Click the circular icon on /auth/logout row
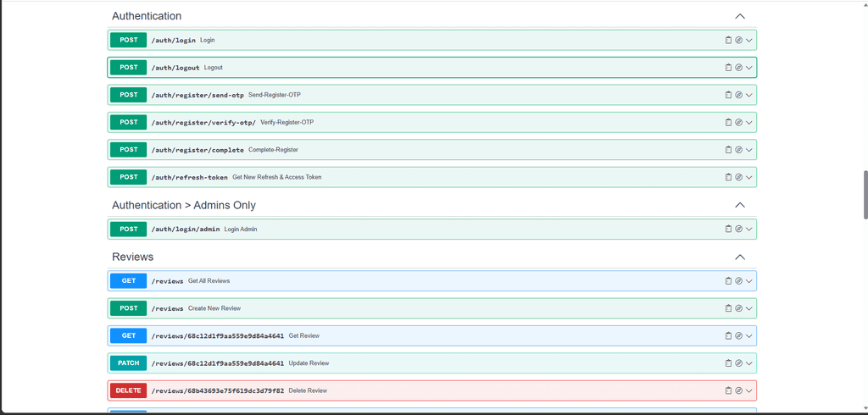The image size is (868, 415). (x=738, y=68)
